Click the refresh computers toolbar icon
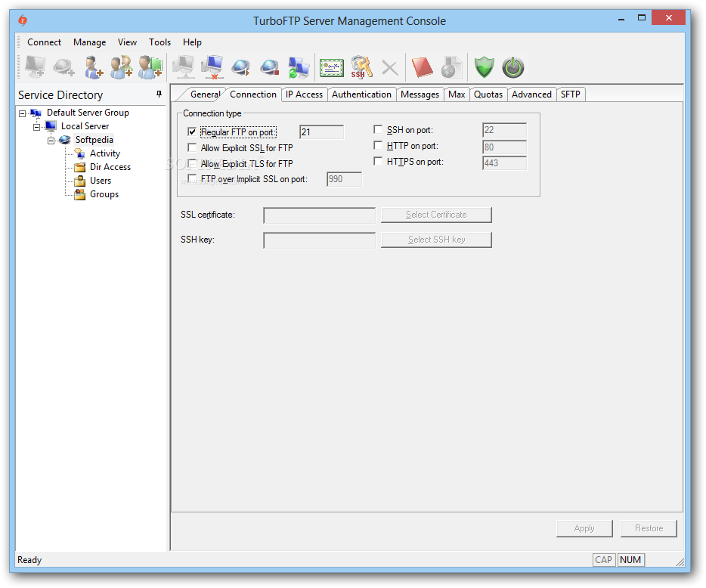 click(x=299, y=67)
